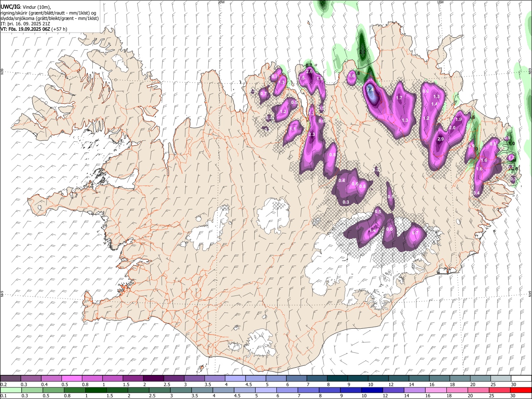Select the bottom legend swatch starting at 10

(371, 390)
